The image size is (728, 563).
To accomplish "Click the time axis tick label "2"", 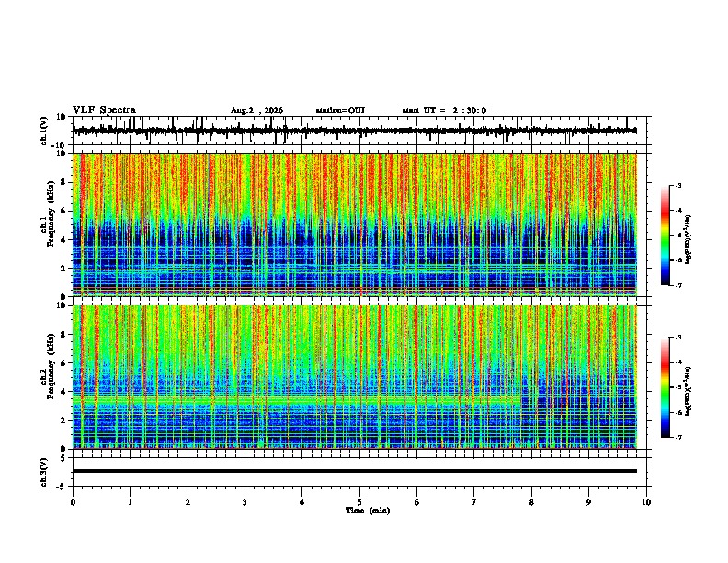I will (188, 502).
